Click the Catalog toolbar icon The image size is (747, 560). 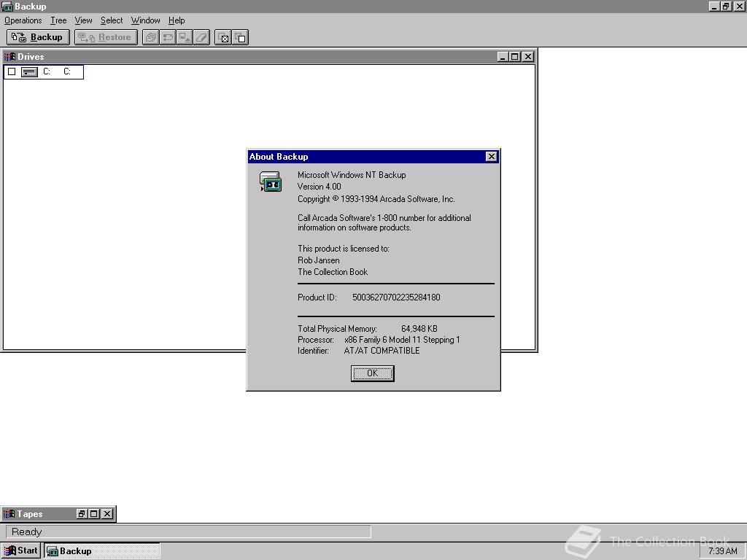pyautogui.click(x=150, y=37)
